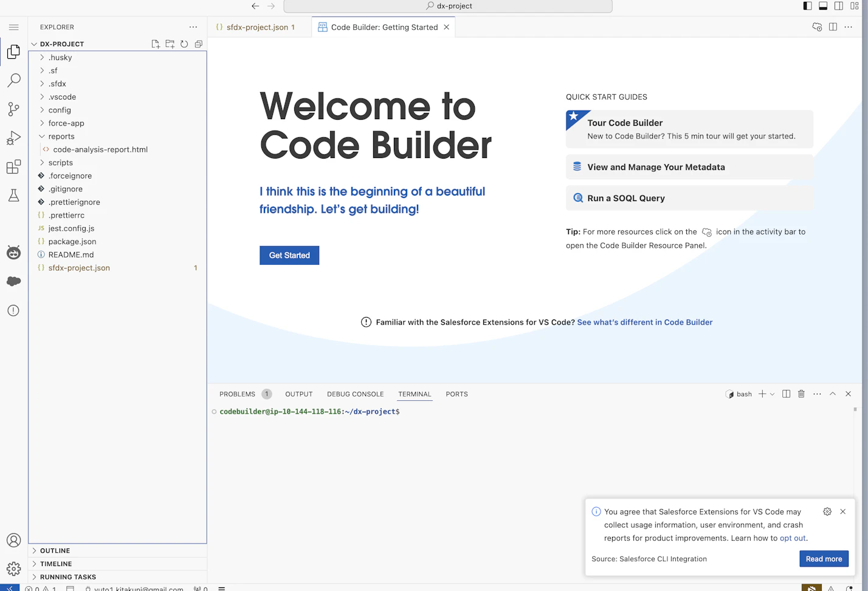Kill the bash terminal with the trash icon
Image resolution: width=868 pixels, height=591 pixels.
click(x=801, y=394)
